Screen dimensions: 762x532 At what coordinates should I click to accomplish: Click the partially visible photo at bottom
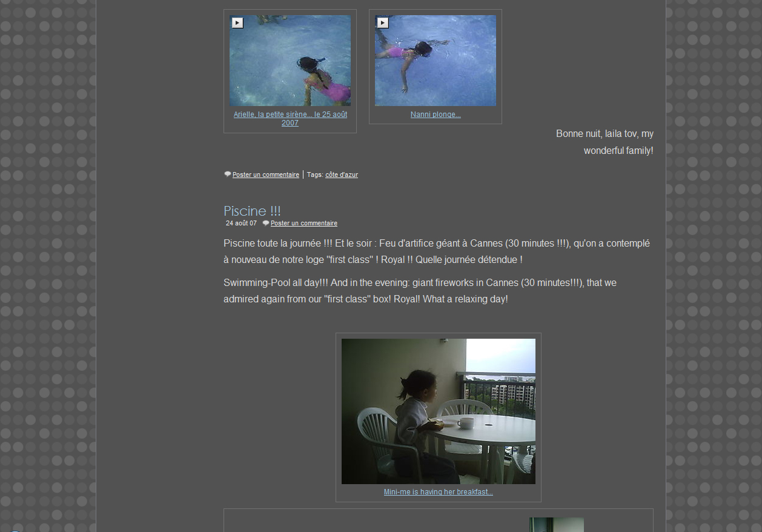click(556, 525)
